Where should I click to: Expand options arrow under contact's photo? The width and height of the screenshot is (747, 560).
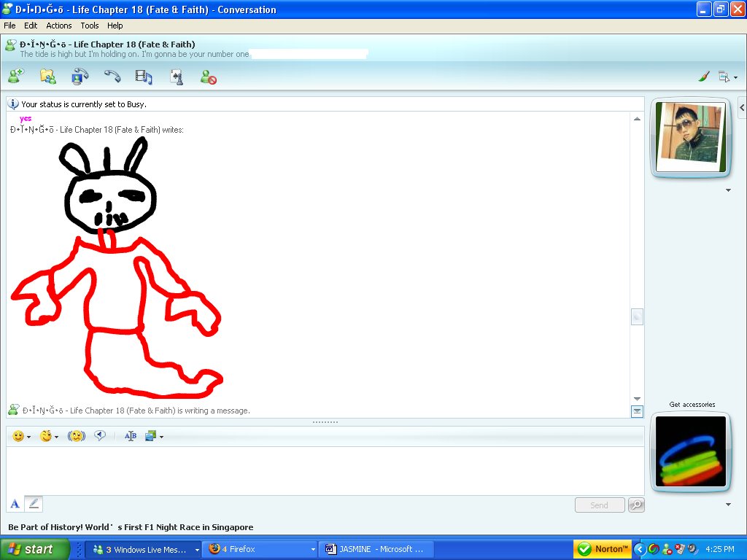click(x=728, y=190)
